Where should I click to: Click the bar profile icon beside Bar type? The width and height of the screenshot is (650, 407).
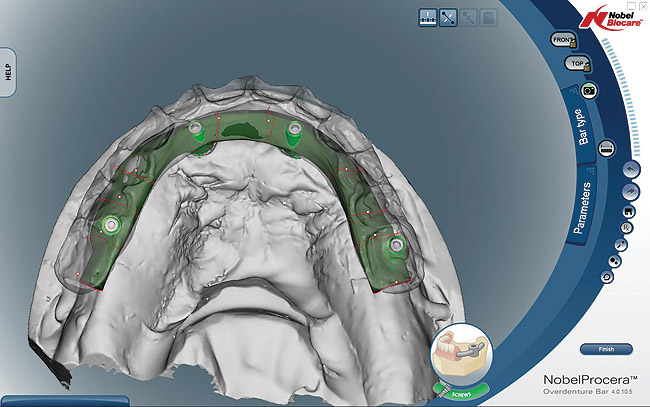point(606,148)
